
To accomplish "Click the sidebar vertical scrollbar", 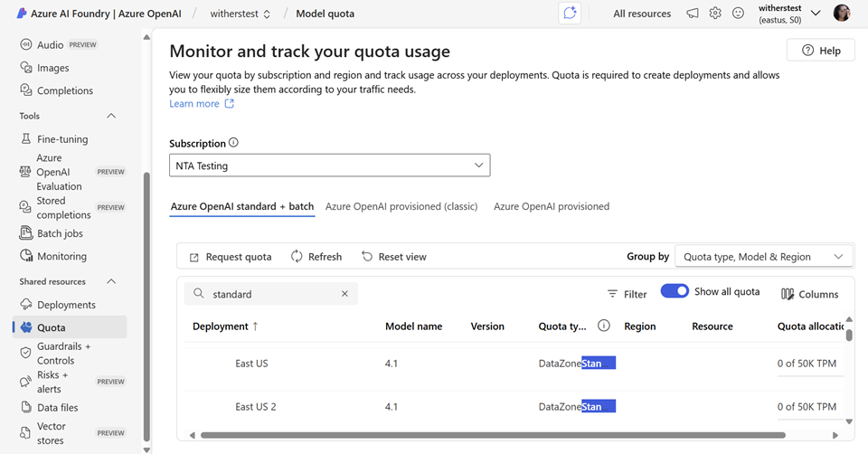I will pyautogui.click(x=146, y=307).
